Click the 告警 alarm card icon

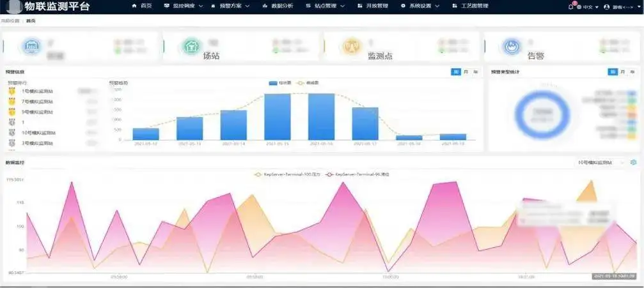(x=510, y=47)
